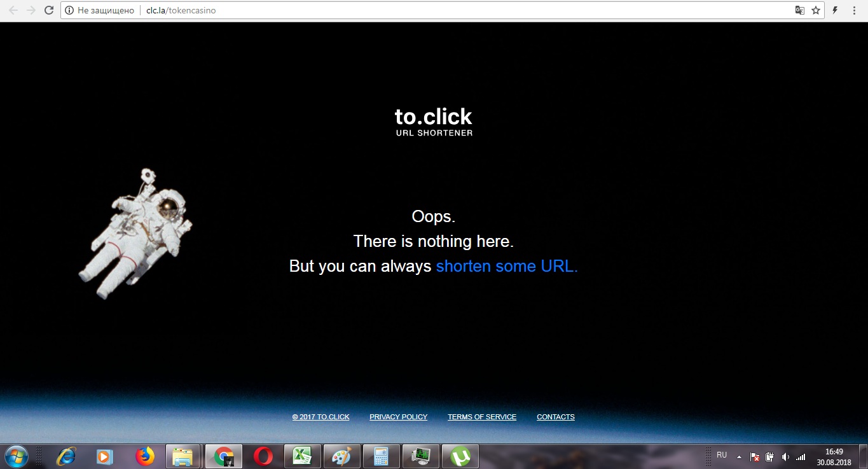
Task: Open the © 2017 TO.CLICK footer link
Action: (321, 417)
